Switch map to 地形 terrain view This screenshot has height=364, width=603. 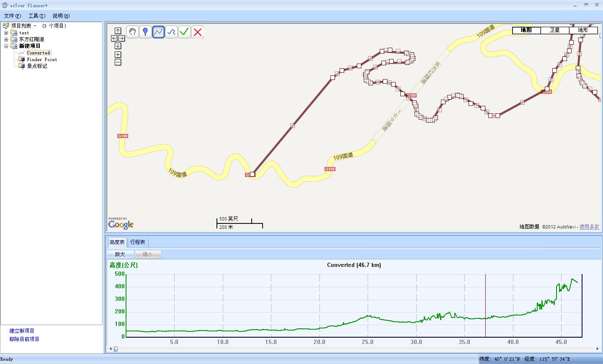(582, 30)
